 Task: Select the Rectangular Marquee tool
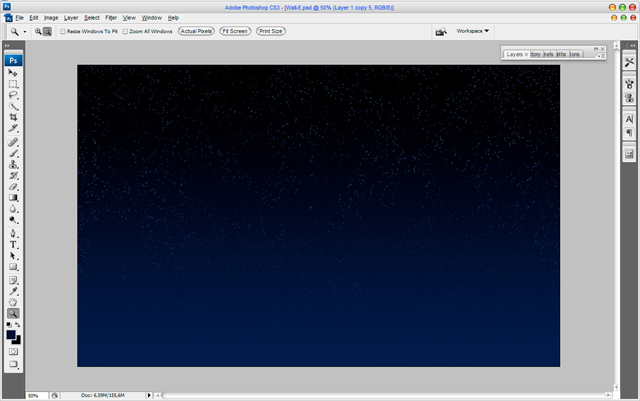coord(13,84)
